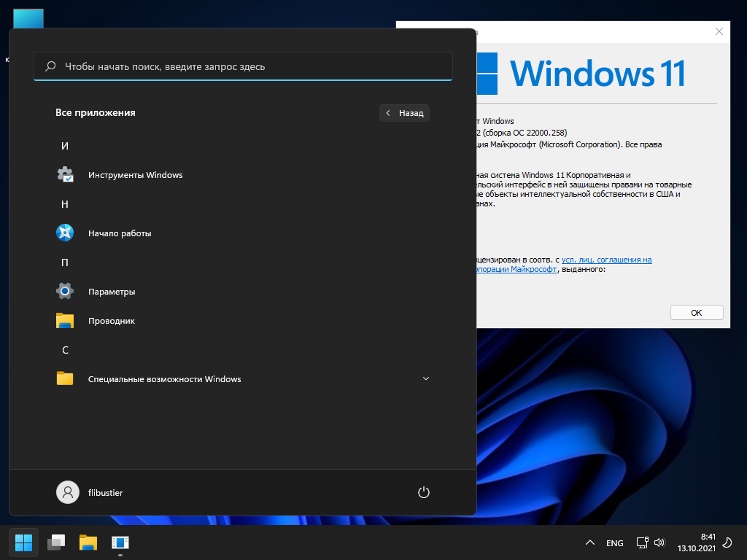The image size is (747, 560).
Task: Launch the Начало работы app
Action: pyautogui.click(x=120, y=233)
